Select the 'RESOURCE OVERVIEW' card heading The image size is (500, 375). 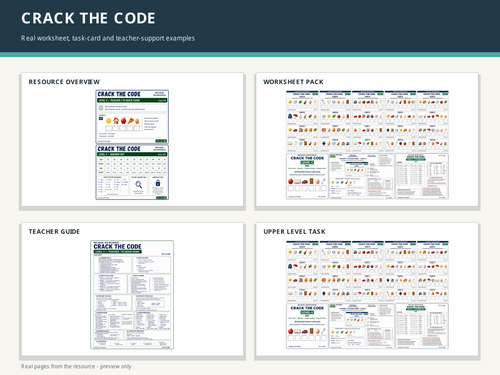pyautogui.click(x=64, y=82)
